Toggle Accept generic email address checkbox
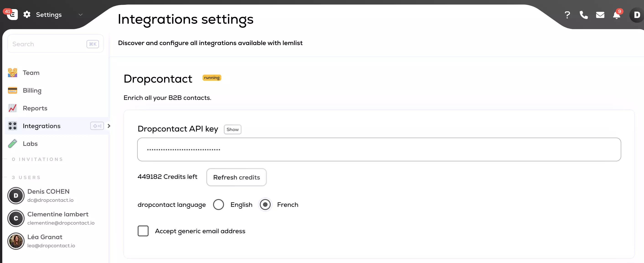644x263 pixels. [x=143, y=231]
